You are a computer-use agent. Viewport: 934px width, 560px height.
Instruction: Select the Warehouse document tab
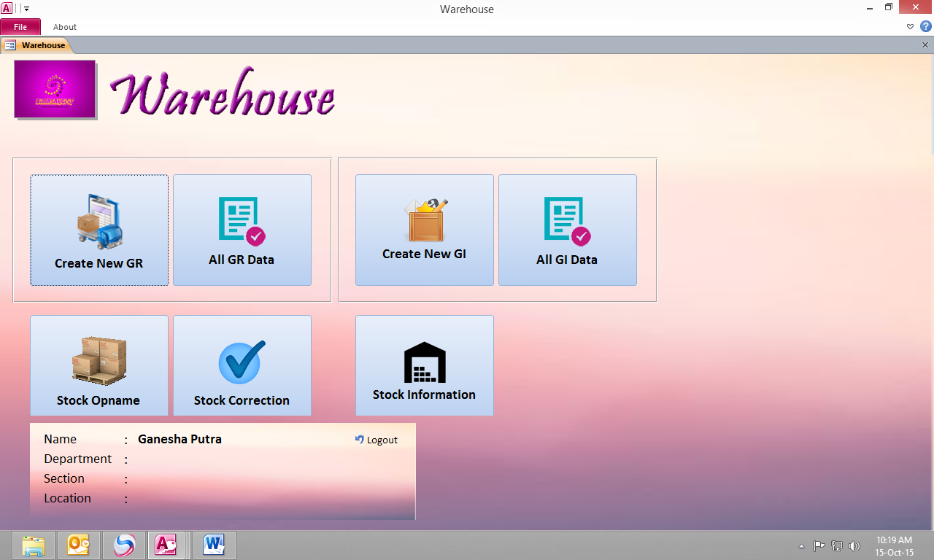click(38, 44)
